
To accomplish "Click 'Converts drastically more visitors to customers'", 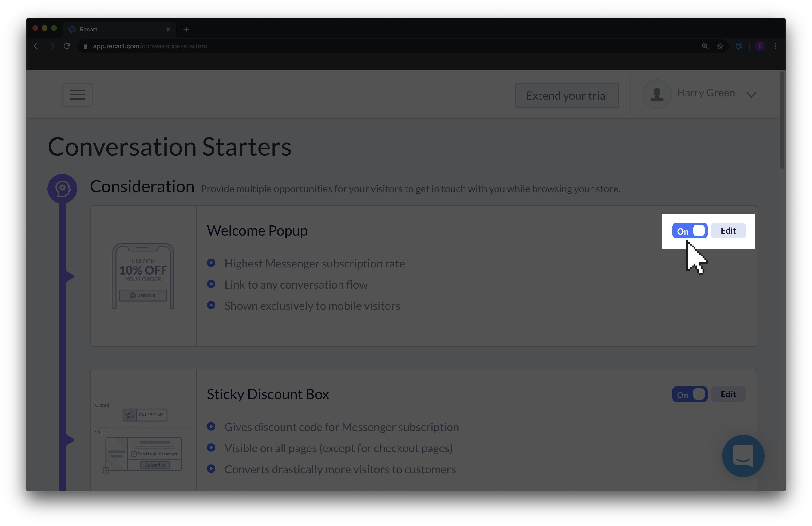I will (x=340, y=469).
